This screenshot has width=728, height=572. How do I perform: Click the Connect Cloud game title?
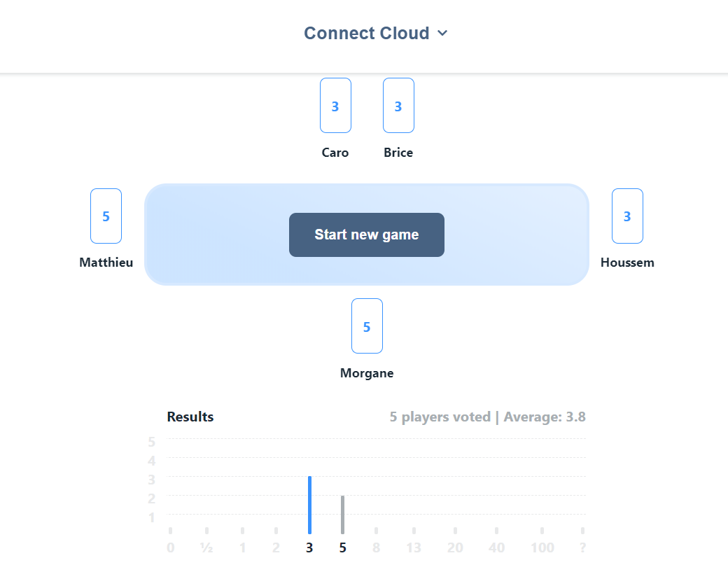[366, 33]
